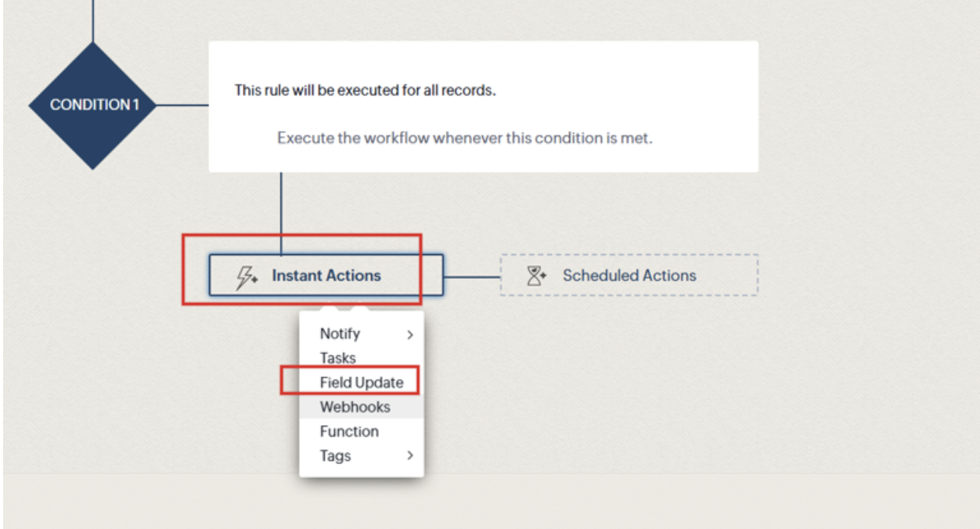Choose Tags from the actions menu
980x529 pixels.
tap(335, 455)
